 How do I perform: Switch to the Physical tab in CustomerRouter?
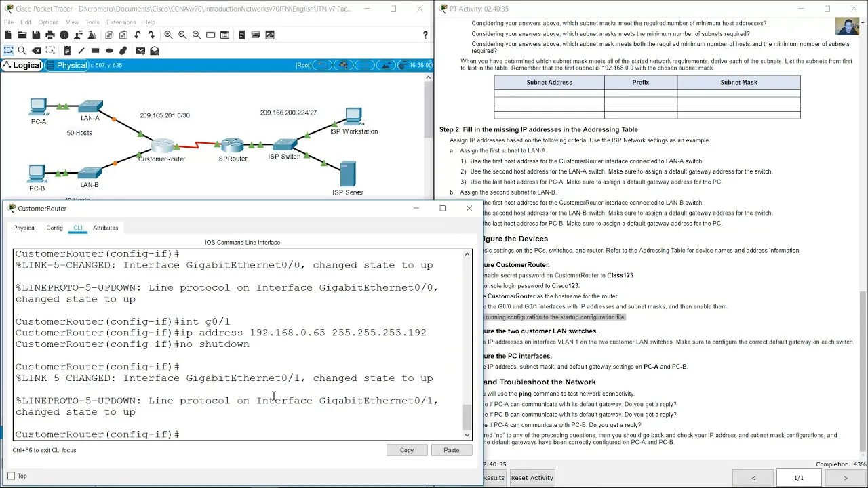coord(24,228)
